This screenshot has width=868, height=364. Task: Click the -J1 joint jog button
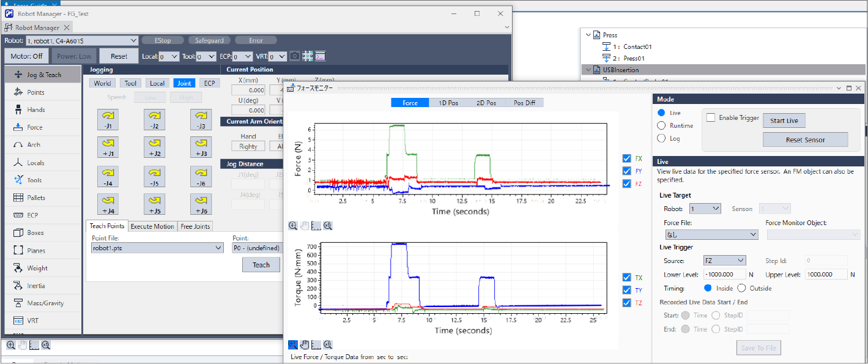point(108,119)
